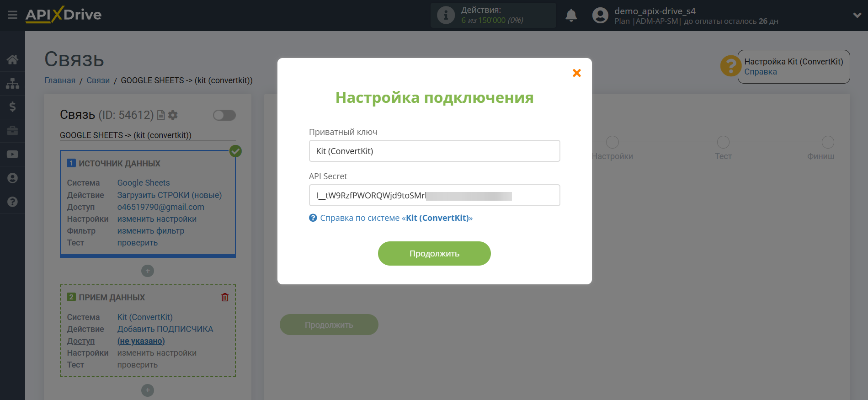This screenshot has width=868, height=400.
Task: Click the Приватный ключ input field
Action: pos(435,151)
